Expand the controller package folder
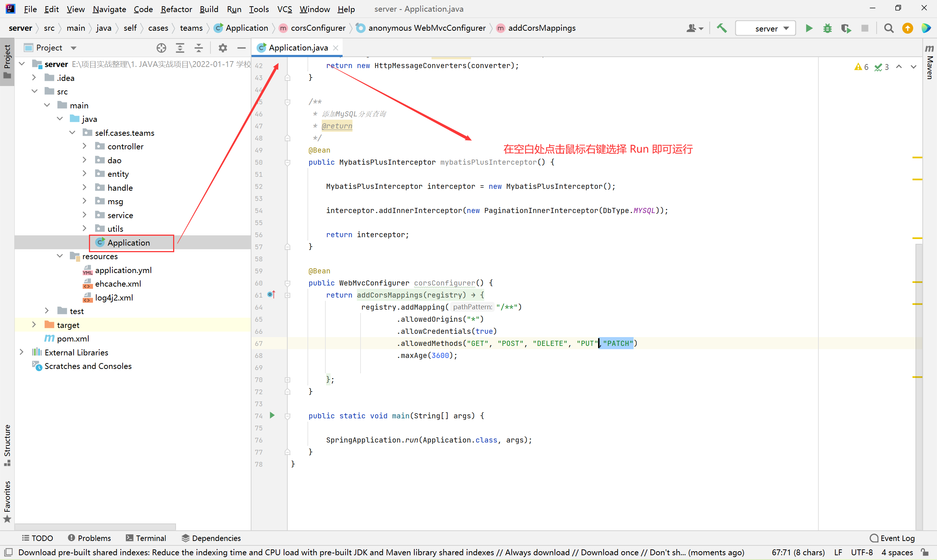 [x=85, y=146]
